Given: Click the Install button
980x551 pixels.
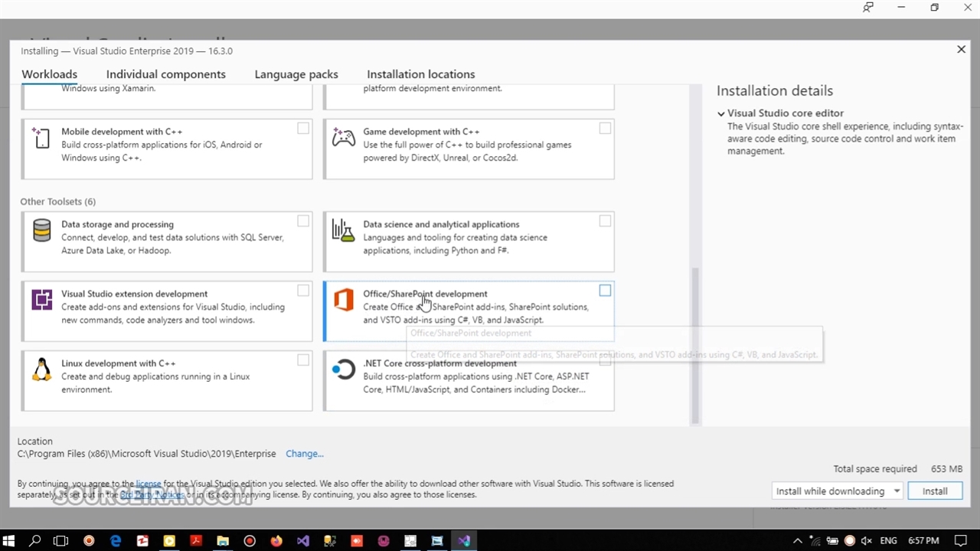Looking at the screenshot, I should [x=934, y=491].
